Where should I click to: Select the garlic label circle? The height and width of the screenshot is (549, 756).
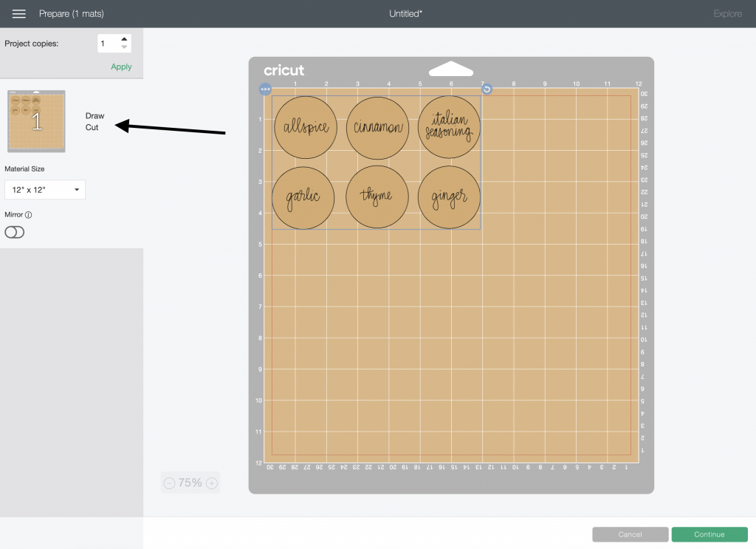point(303,198)
